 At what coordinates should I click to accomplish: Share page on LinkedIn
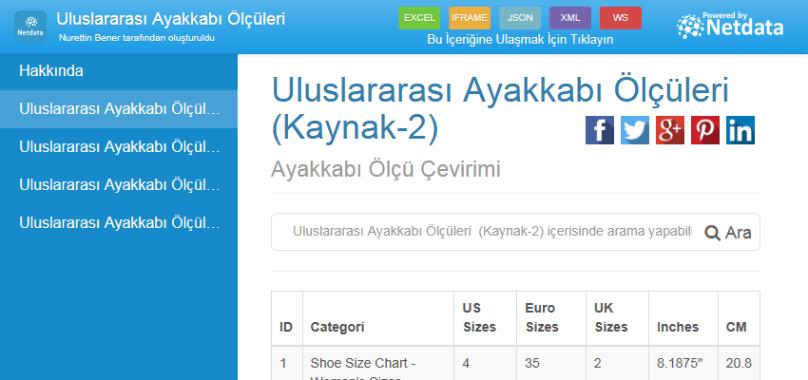[x=740, y=130]
